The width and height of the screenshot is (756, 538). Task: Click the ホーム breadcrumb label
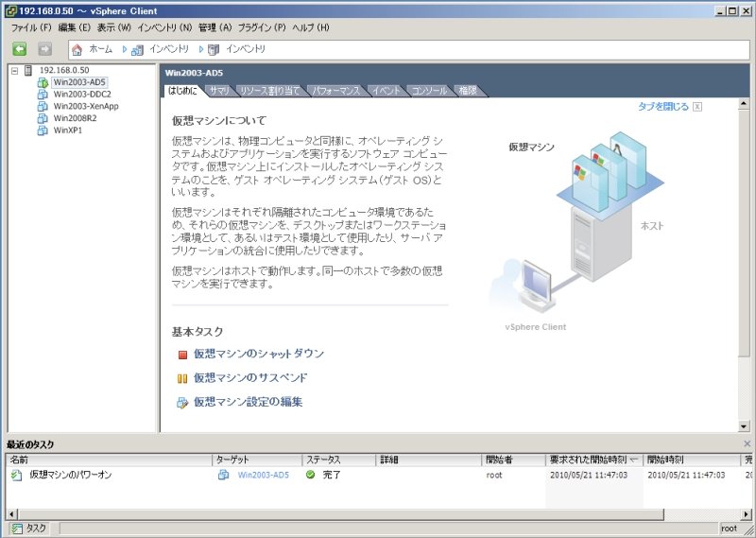101,49
